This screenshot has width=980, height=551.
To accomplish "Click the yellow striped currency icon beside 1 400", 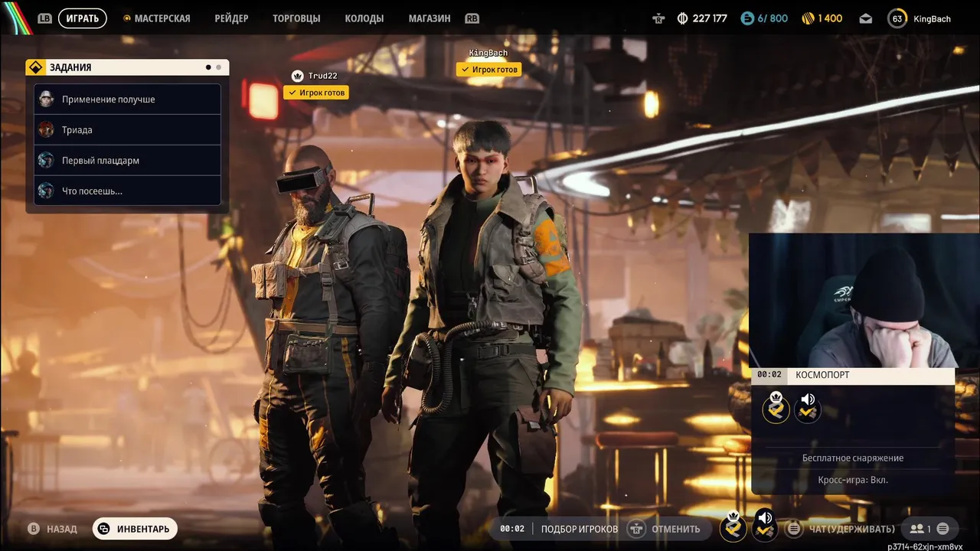I will (808, 18).
